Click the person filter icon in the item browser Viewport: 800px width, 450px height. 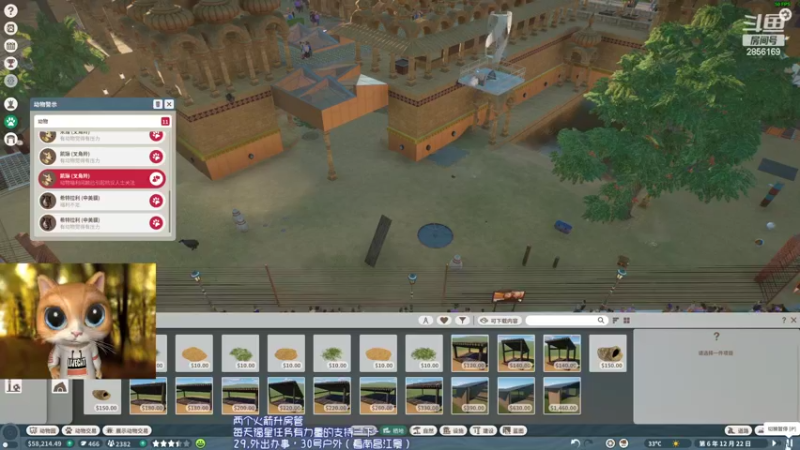pos(426,320)
